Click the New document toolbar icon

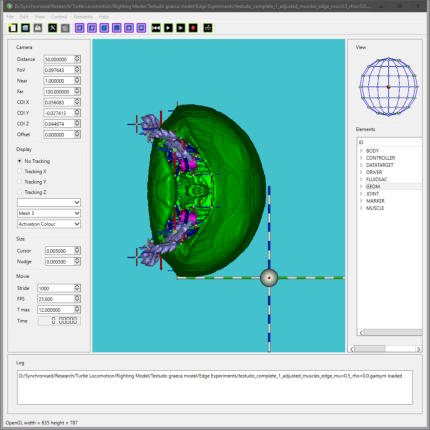pyautogui.click(x=13, y=28)
